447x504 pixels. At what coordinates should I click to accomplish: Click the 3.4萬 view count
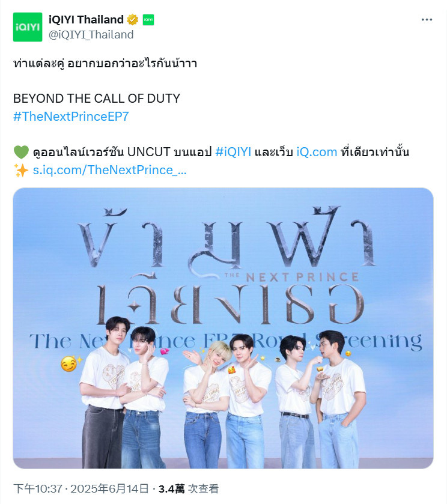171,489
